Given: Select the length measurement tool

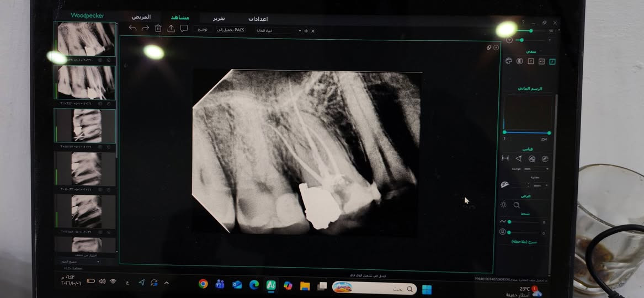Looking at the screenshot, I should tap(505, 158).
